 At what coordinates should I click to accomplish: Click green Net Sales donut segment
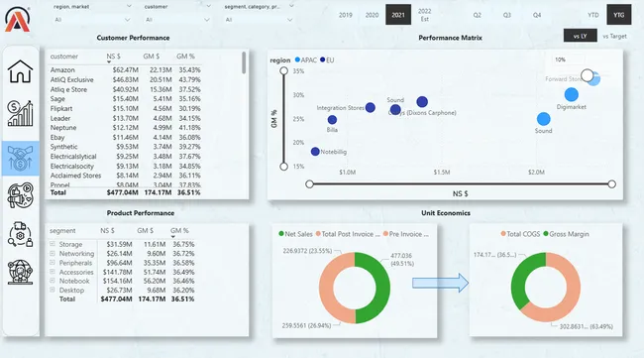coord(382,288)
